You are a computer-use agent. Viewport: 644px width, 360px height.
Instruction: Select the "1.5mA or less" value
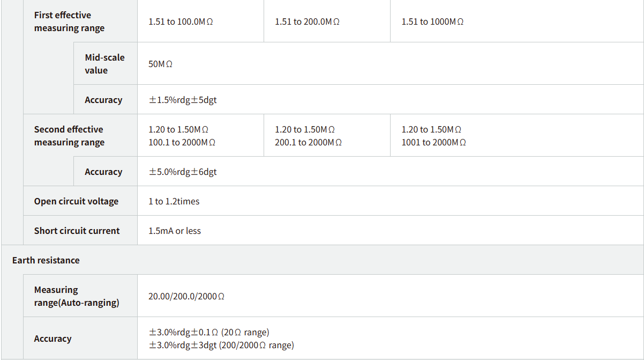tap(175, 231)
